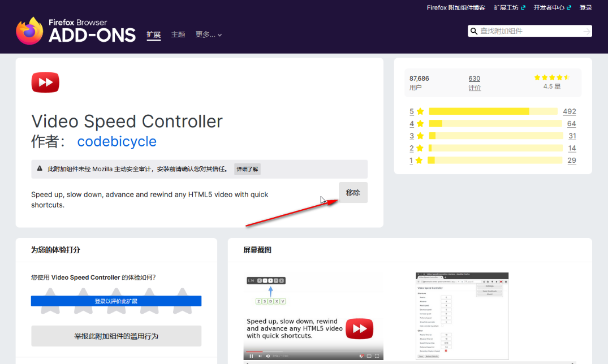This screenshot has width=608, height=364.
Task: Click the 2-star rating bar
Action: tap(495, 148)
